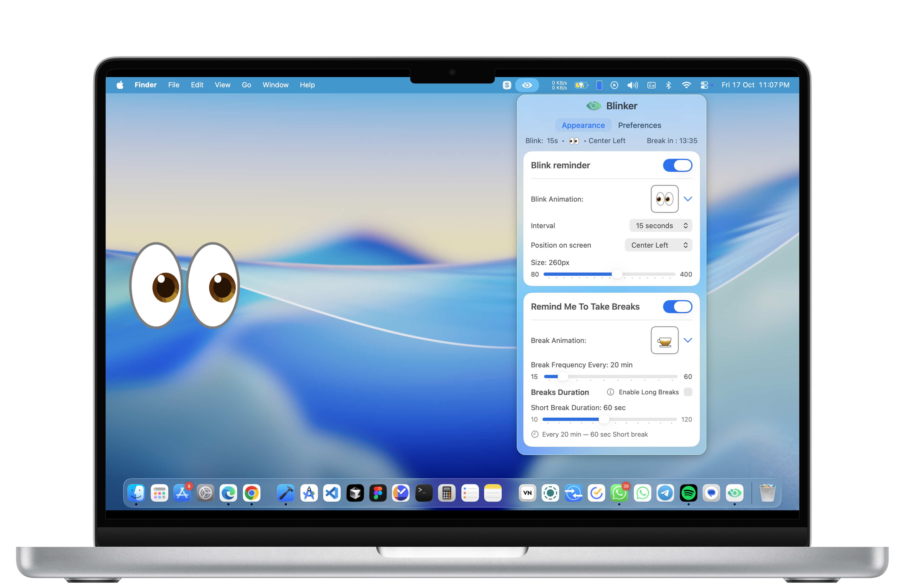
Task: Open Visual Studio Code from the Dock
Action: point(332,493)
